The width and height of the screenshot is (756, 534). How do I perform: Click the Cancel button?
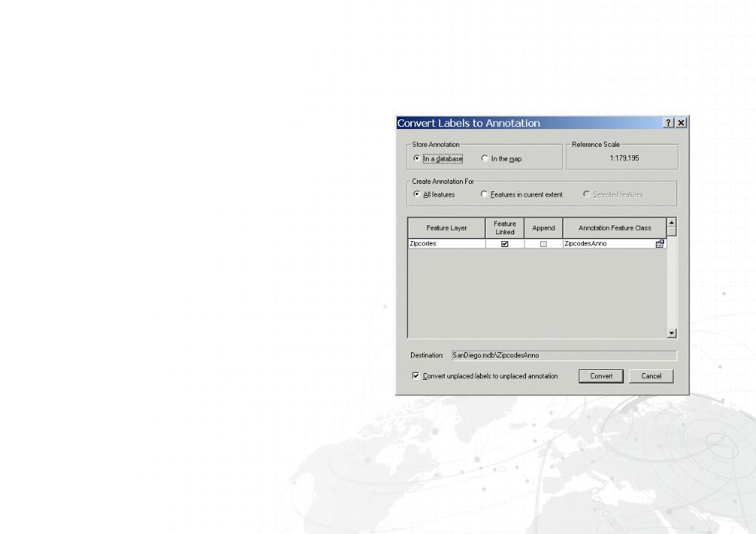[x=651, y=377]
